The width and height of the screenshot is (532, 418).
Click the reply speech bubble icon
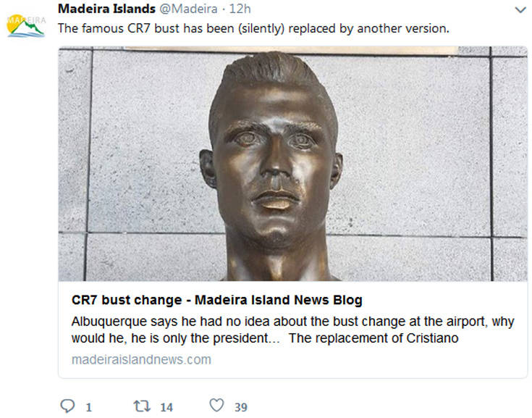tap(67, 406)
